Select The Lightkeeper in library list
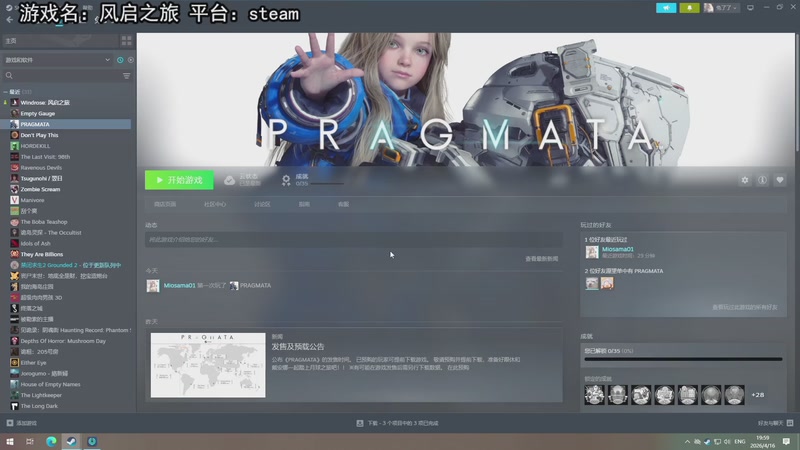The height and width of the screenshot is (450, 800). pyautogui.click(x=41, y=395)
